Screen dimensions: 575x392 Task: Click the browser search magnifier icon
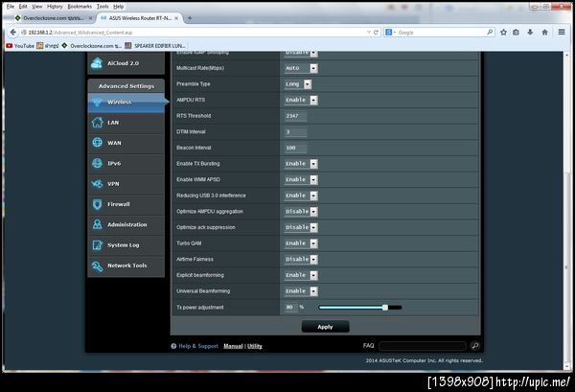[x=490, y=33]
